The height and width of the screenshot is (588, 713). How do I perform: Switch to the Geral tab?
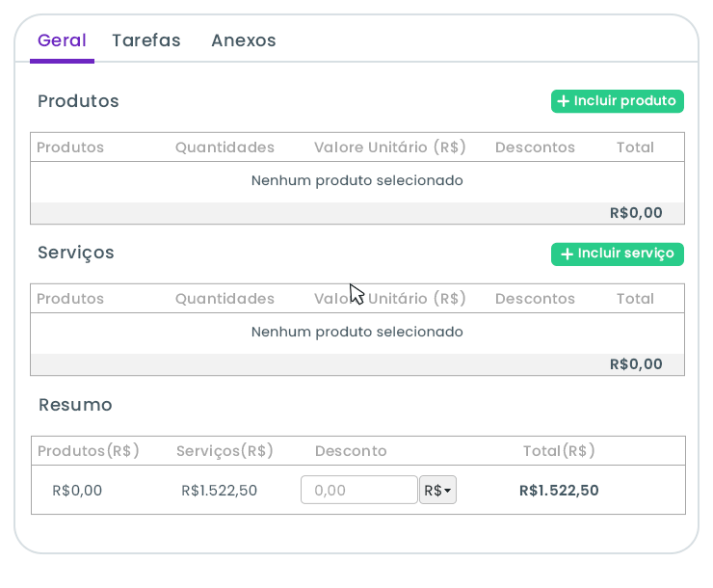(x=62, y=41)
